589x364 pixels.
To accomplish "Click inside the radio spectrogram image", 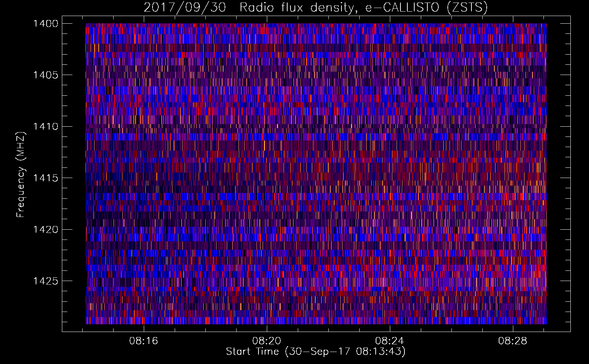I will (316, 174).
